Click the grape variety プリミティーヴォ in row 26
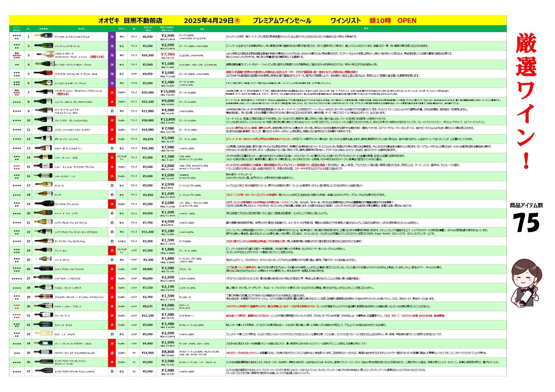Image resolution: width=555 pixels, height=392 pixels. click(185, 269)
